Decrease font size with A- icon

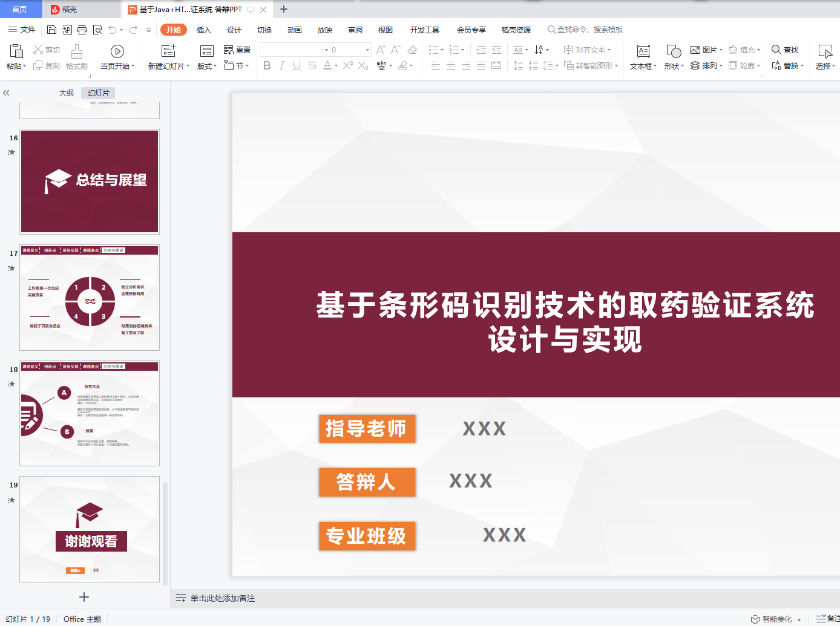click(396, 50)
